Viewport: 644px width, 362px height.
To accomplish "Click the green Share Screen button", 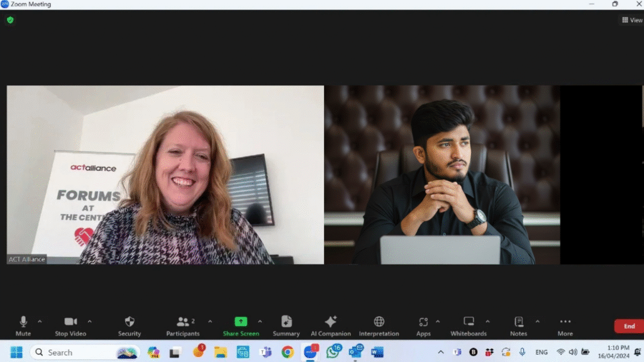I will [241, 324].
